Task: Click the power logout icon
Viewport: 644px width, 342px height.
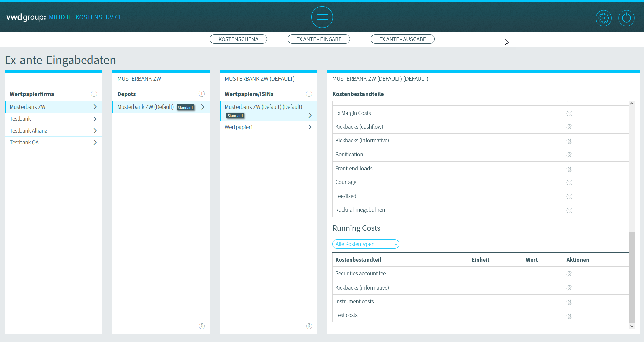Action: point(626,18)
